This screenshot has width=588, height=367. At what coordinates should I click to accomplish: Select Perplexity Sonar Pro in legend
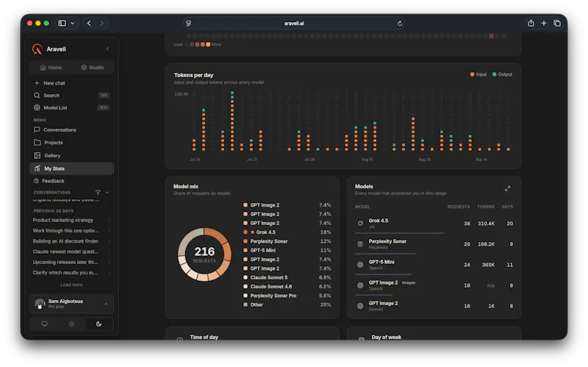pyautogui.click(x=287, y=296)
